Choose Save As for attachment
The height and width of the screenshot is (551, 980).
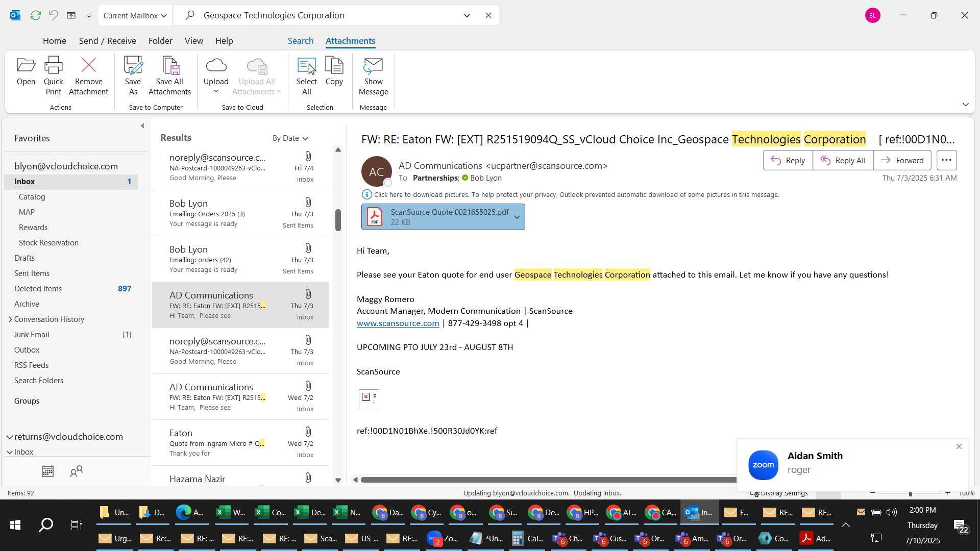click(133, 76)
